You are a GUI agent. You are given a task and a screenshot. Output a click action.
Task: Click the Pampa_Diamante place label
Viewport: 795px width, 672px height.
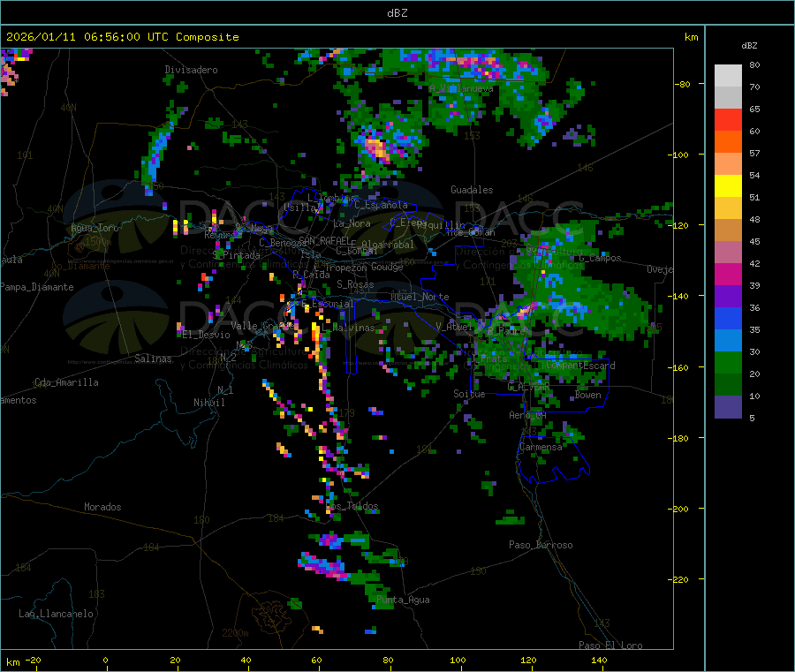tap(36, 287)
